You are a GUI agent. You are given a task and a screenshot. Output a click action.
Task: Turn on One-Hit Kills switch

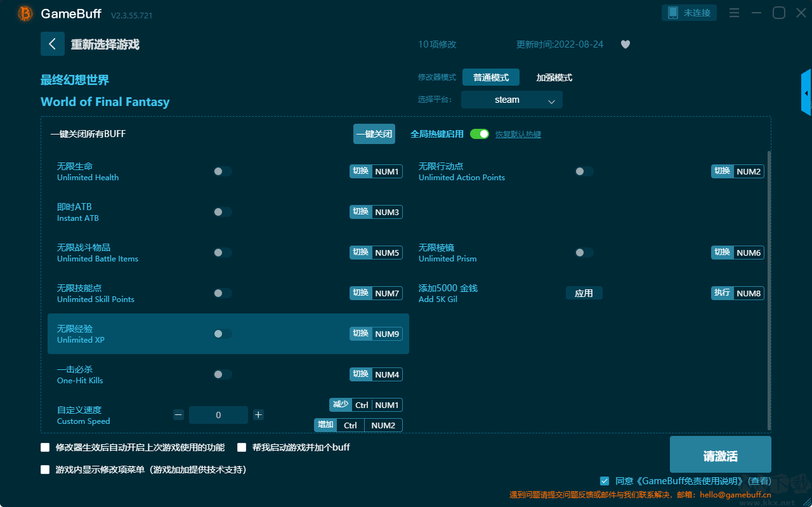tap(223, 374)
